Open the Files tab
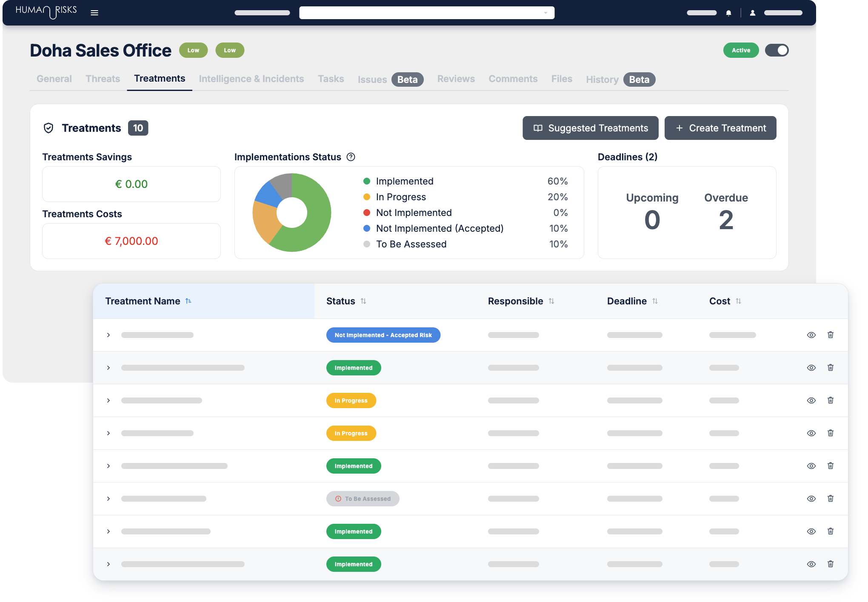Screen dimensions: 868x602 coord(562,79)
